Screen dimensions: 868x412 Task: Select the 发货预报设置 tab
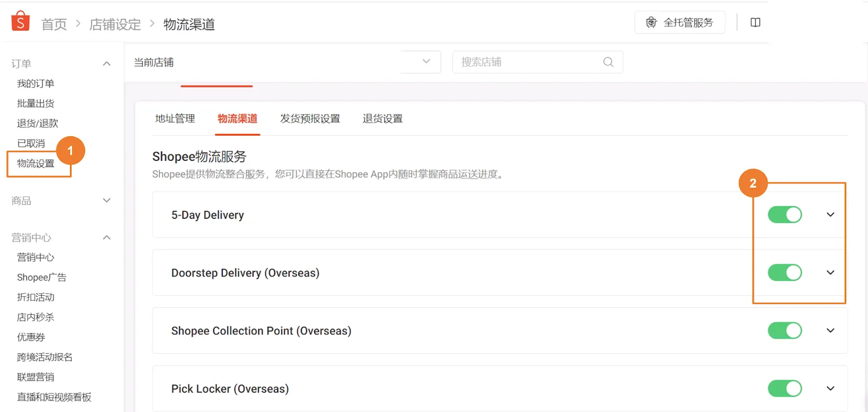(x=310, y=118)
